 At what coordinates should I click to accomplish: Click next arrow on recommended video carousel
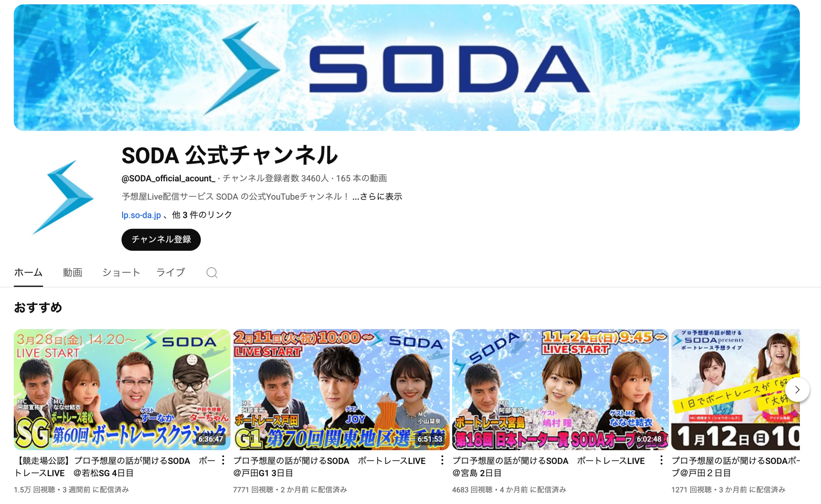click(797, 389)
